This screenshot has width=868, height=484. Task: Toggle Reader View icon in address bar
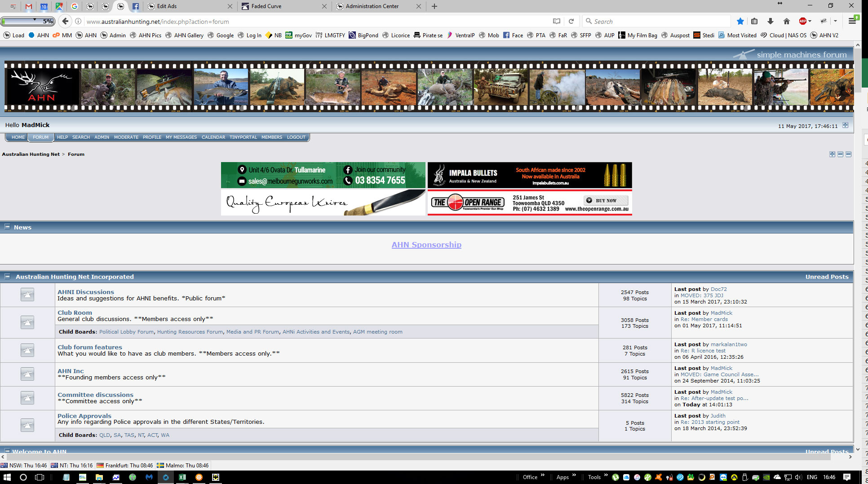(x=557, y=21)
